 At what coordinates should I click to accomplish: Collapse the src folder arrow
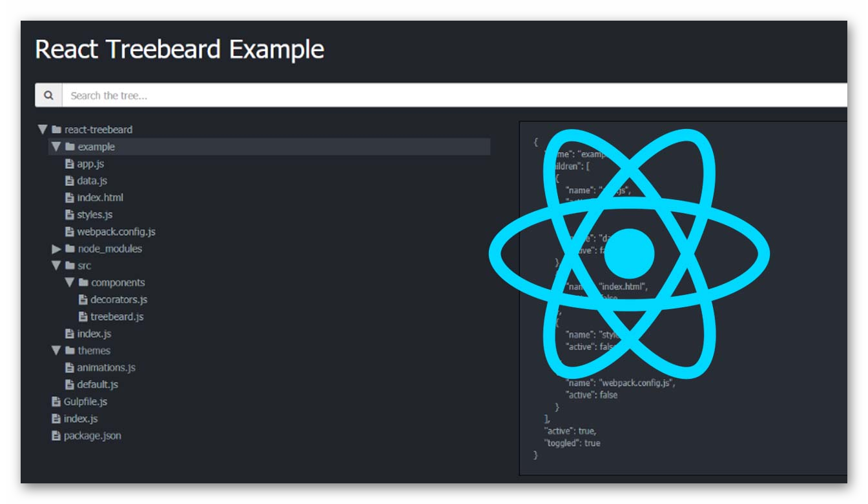pyautogui.click(x=56, y=265)
